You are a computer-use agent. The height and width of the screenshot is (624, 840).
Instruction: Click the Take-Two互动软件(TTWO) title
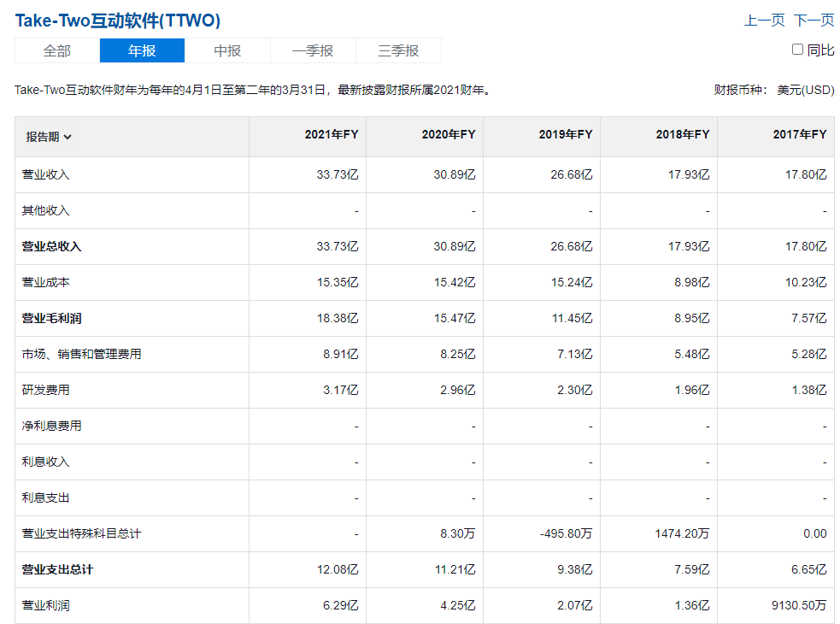coord(118,21)
